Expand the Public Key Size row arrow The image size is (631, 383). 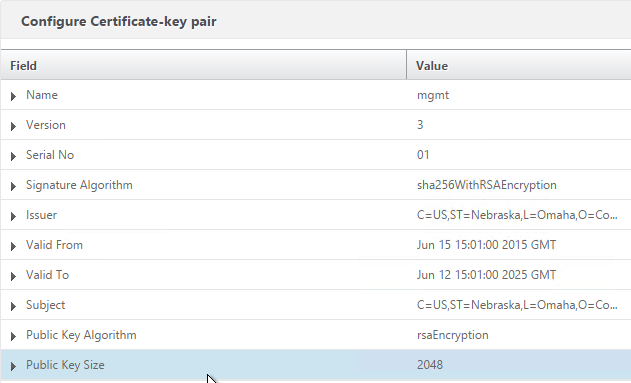(x=13, y=366)
